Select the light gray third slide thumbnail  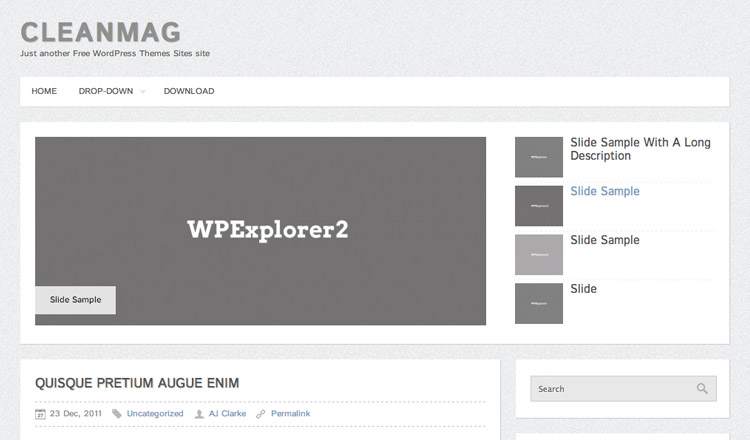pos(539,254)
